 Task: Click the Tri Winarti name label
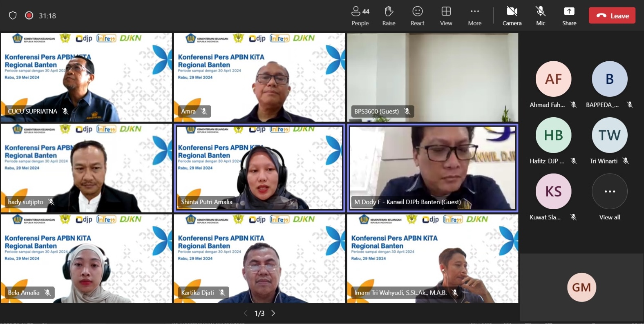click(x=604, y=161)
